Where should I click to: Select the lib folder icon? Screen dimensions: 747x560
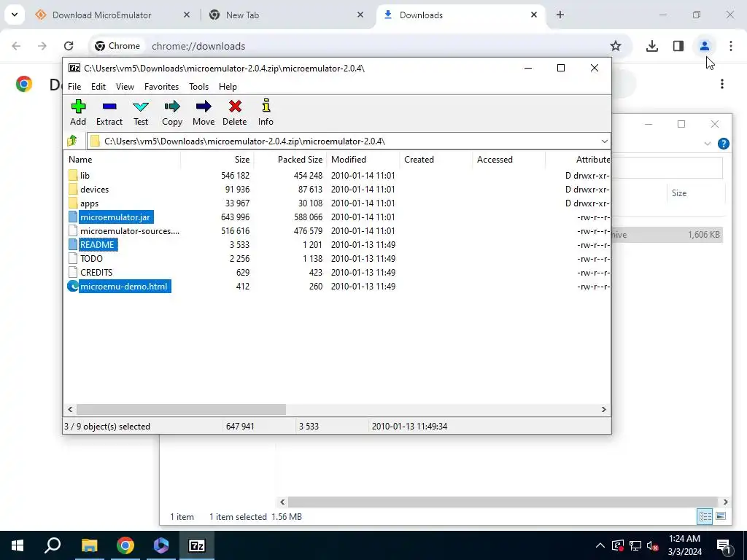click(x=73, y=175)
